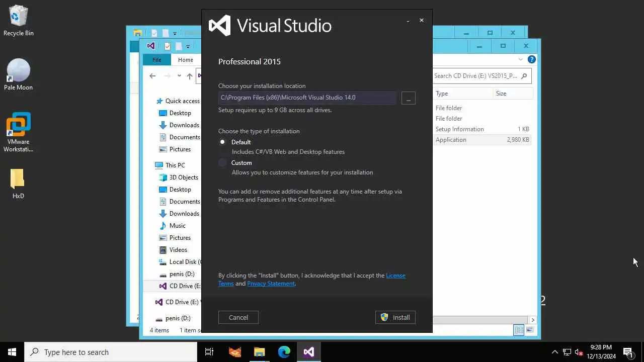Open the HxD desktop icon
Viewport: 644px width, 362px height.
tap(18, 184)
